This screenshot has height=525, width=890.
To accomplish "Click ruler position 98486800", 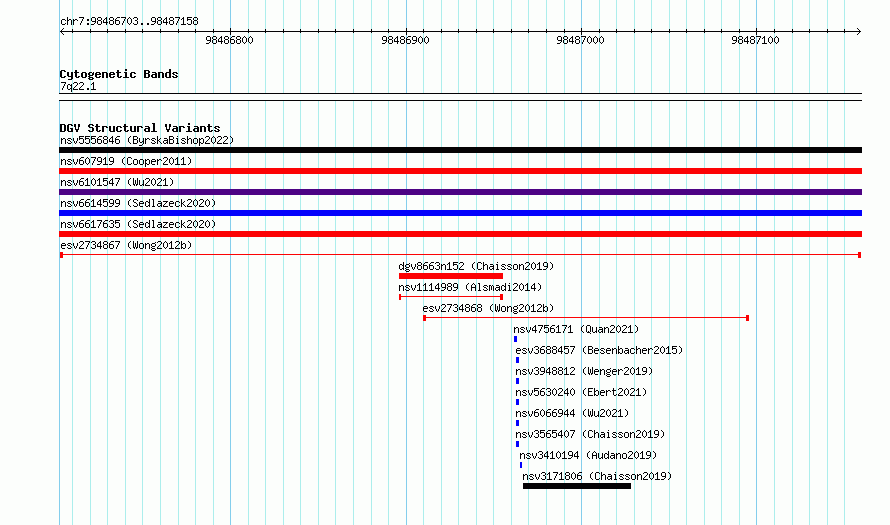I will [x=229, y=40].
